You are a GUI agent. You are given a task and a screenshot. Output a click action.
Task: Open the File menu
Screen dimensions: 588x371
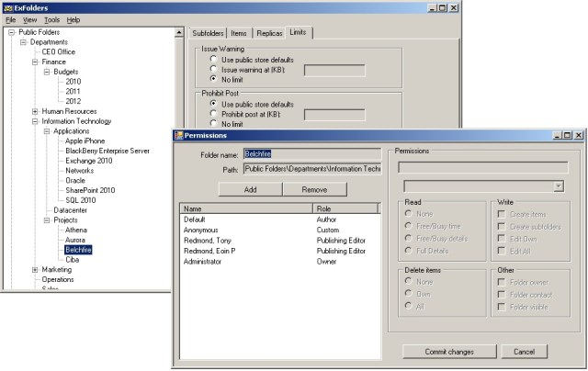11,19
